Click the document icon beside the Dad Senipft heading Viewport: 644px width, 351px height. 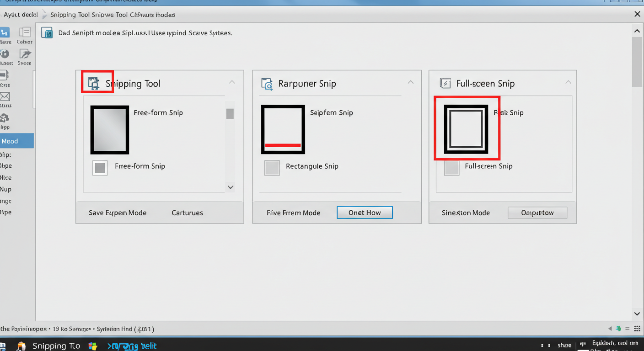click(47, 33)
